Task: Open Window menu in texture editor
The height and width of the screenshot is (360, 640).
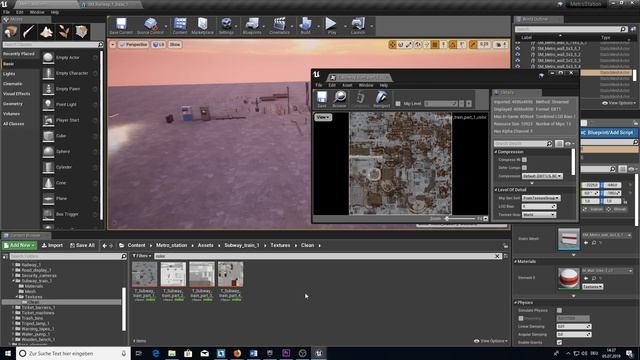Action: (366, 85)
